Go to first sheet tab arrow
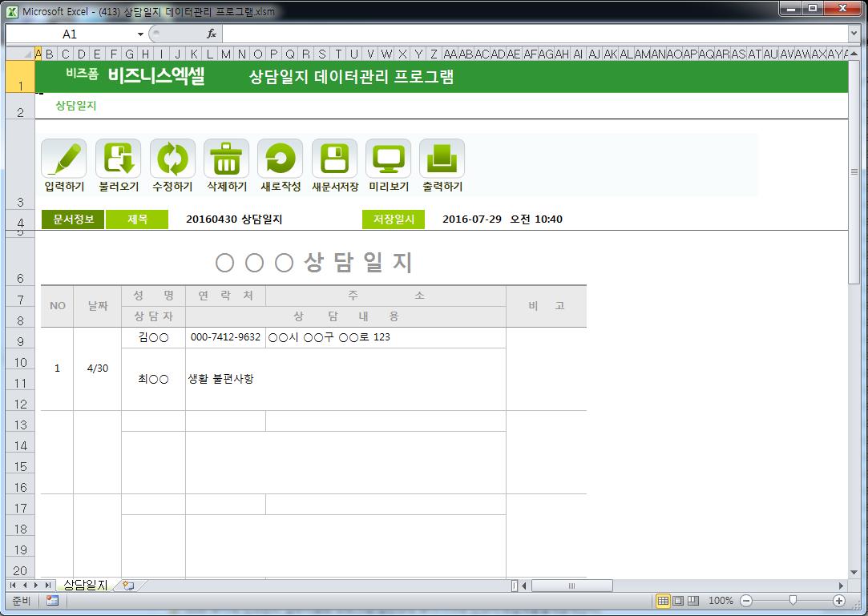The height and width of the screenshot is (616, 868). pos(14,585)
